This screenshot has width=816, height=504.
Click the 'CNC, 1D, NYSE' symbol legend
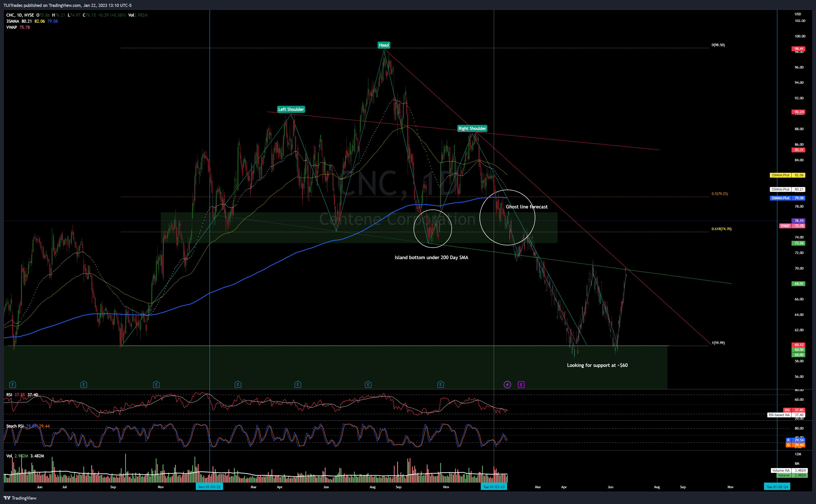[x=20, y=15]
